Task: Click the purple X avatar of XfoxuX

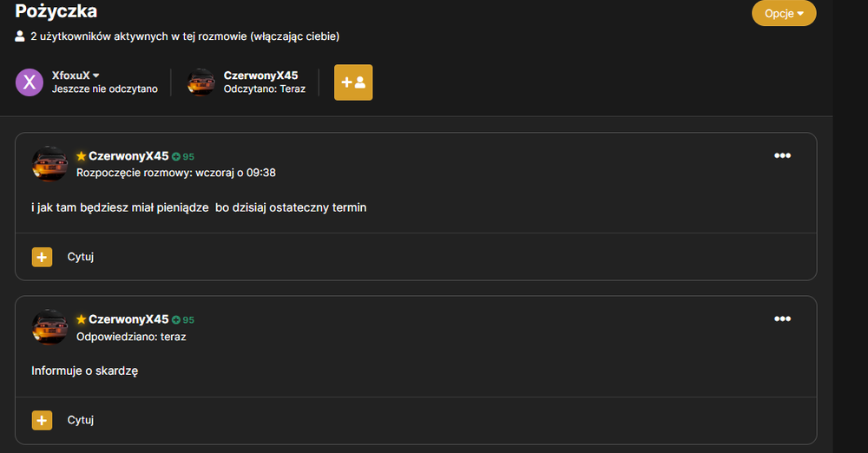Action: point(30,82)
